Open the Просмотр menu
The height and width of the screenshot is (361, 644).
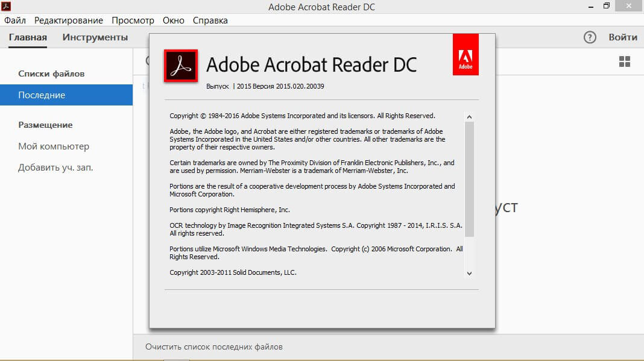pos(133,20)
